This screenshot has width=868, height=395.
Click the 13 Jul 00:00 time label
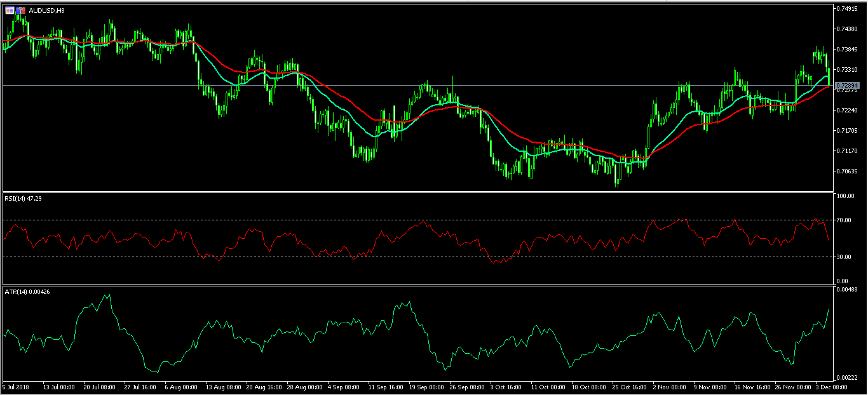[x=58, y=386]
